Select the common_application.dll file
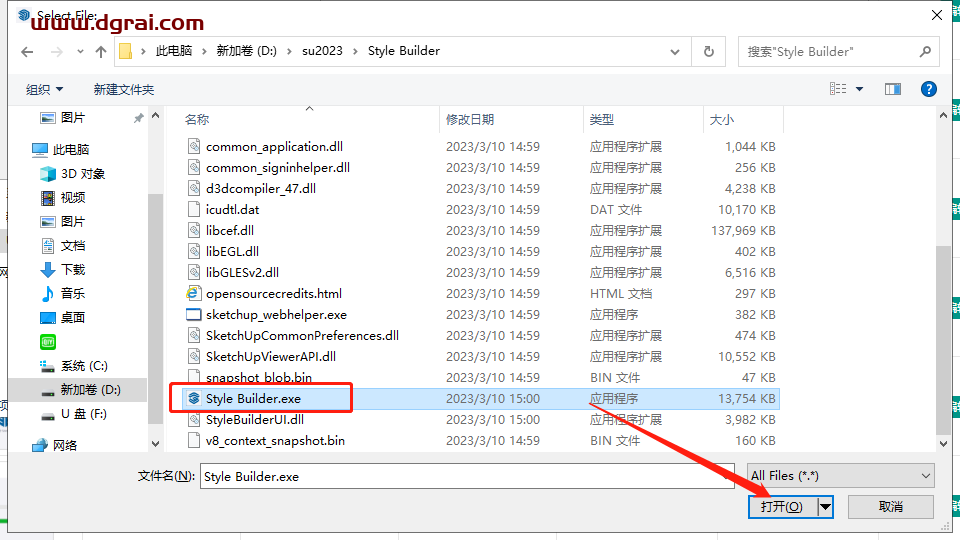960x540 pixels. (x=274, y=147)
